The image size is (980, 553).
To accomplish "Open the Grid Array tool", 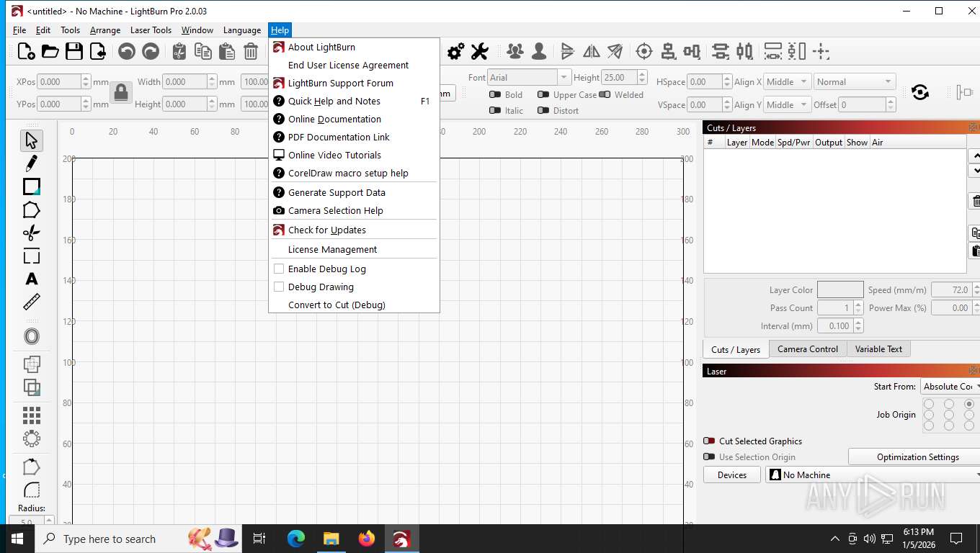I will pyautogui.click(x=31, y=415).
